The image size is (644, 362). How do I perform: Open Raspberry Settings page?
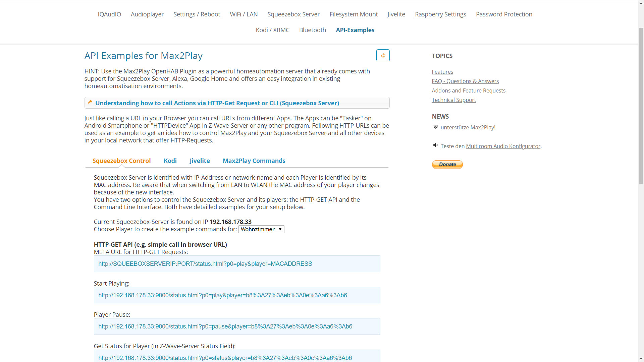(x=440, y=14)
